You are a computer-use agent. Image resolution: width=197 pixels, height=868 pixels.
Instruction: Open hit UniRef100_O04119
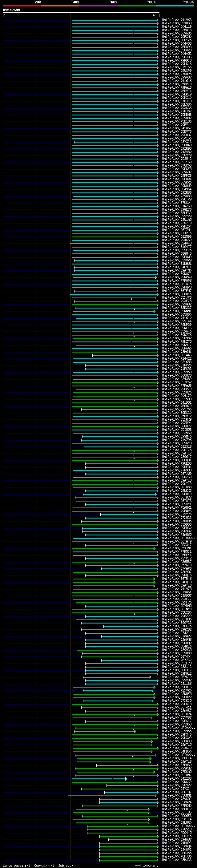[176, 26]
